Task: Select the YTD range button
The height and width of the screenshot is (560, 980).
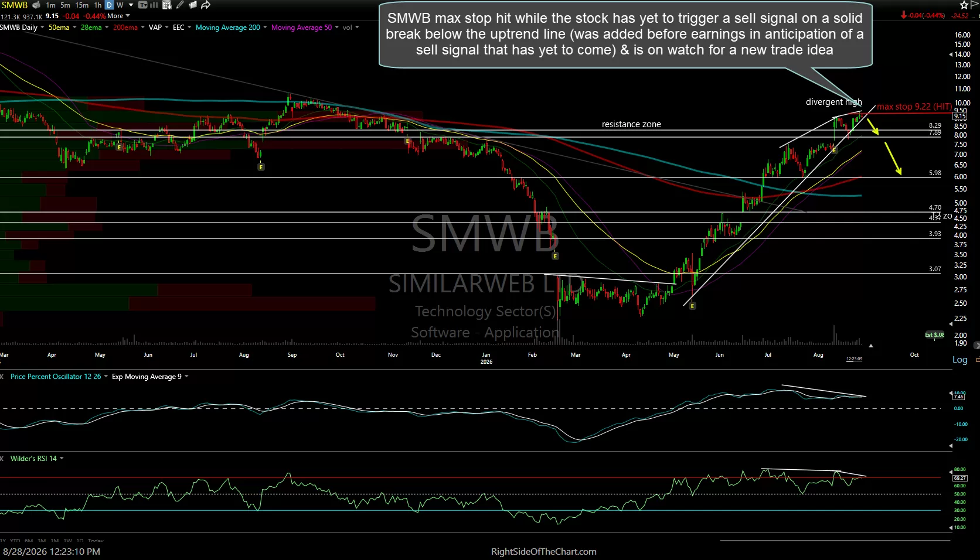Action: tap(15, 541)
